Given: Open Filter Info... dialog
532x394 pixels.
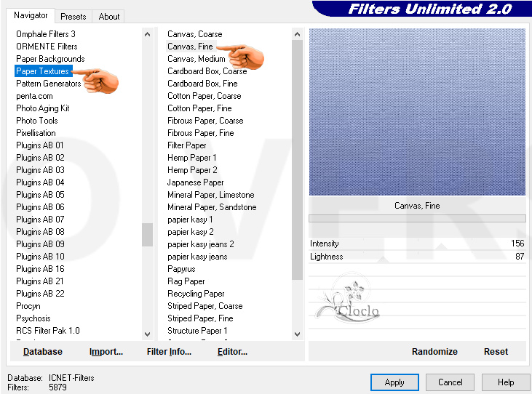Looking at the screenshot, I should click(169, 352).
